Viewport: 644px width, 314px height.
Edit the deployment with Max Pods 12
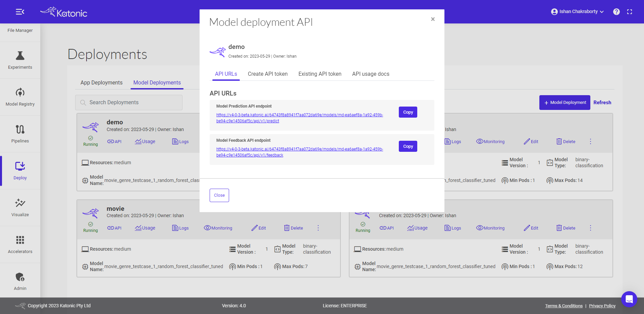(531, 228)
